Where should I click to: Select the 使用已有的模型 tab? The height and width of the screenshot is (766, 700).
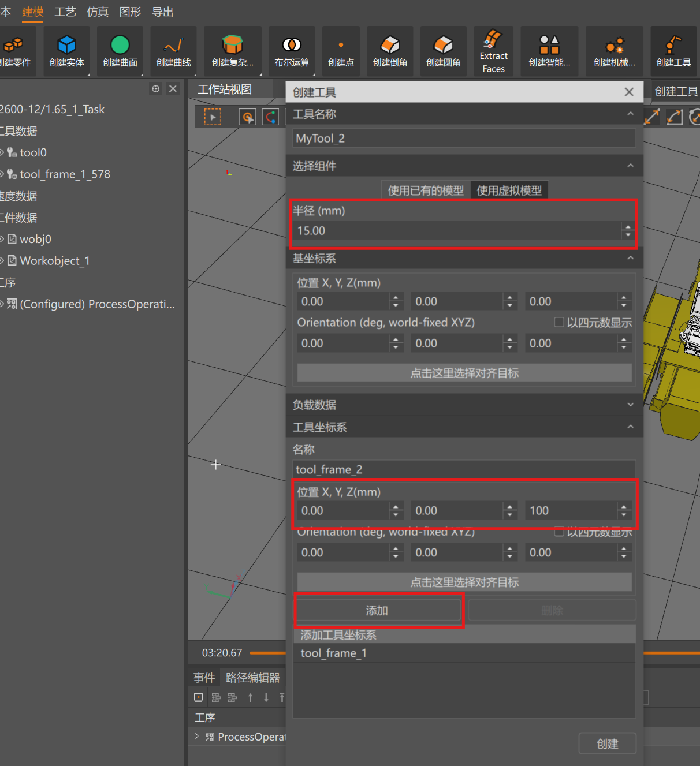(426, 190)
